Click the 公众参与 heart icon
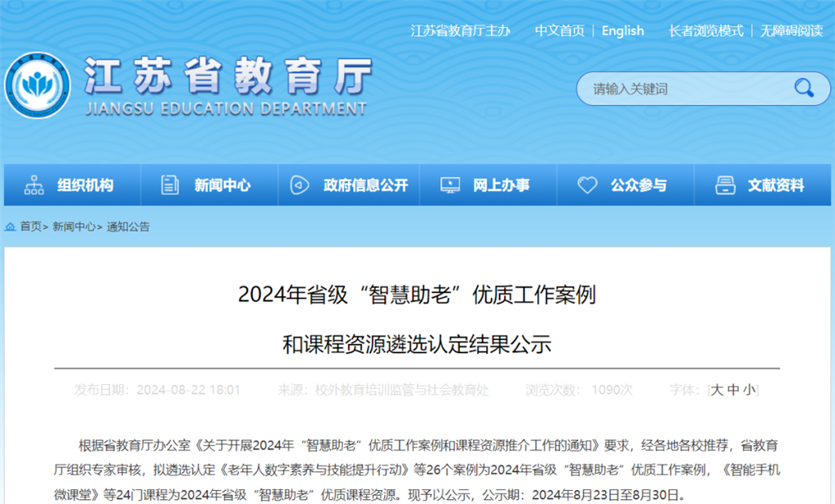Image resolution: width=835 pixels, height=504 pixels. [587, 185]
